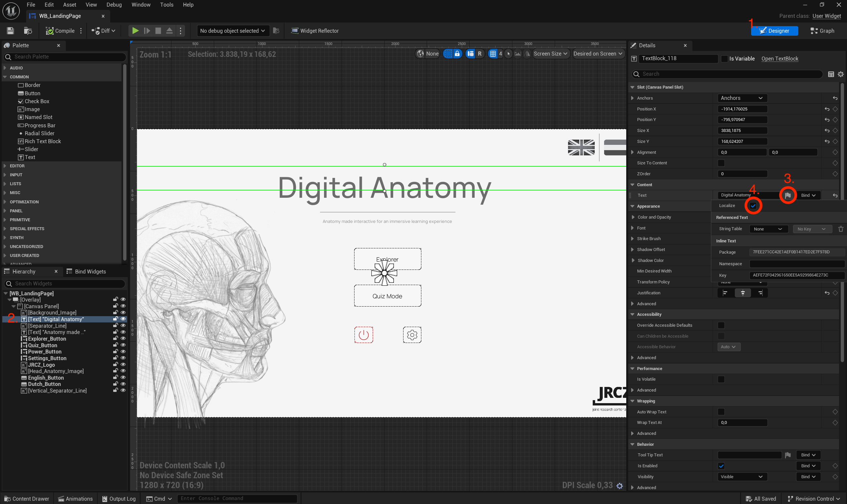This screenshot has width=847, height=504.
Task: Click the localization flag next to Text
Action: point(787,195)
